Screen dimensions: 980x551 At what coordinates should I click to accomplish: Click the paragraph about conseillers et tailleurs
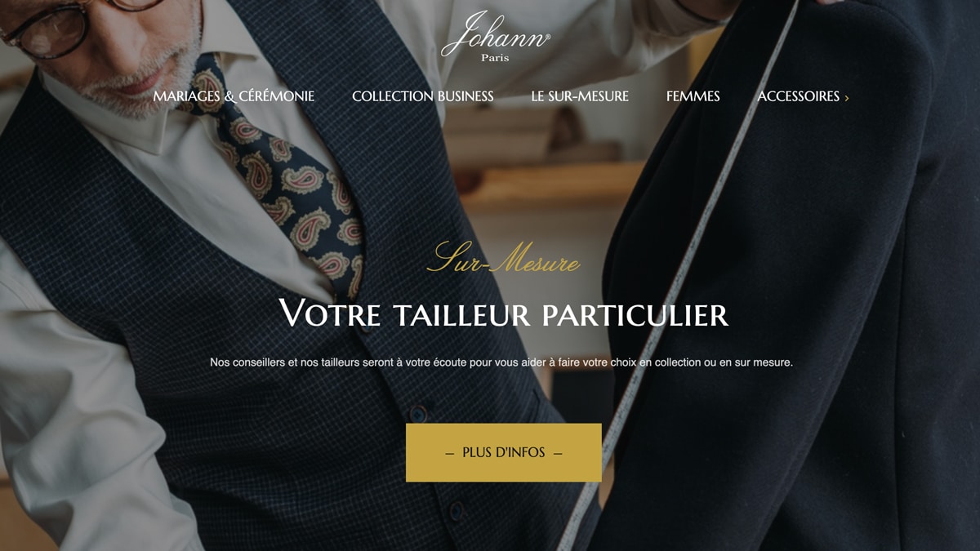click(x=501, y=362)
